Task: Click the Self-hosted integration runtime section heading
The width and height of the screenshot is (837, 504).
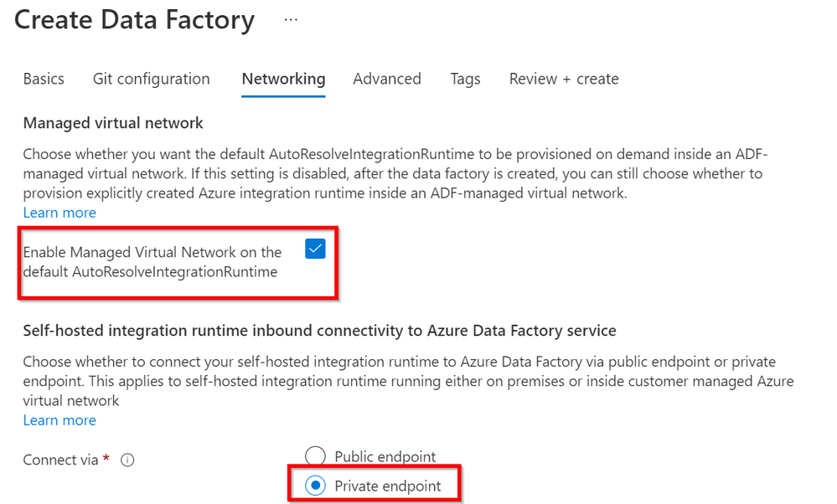Action: (x=319, y=331)
